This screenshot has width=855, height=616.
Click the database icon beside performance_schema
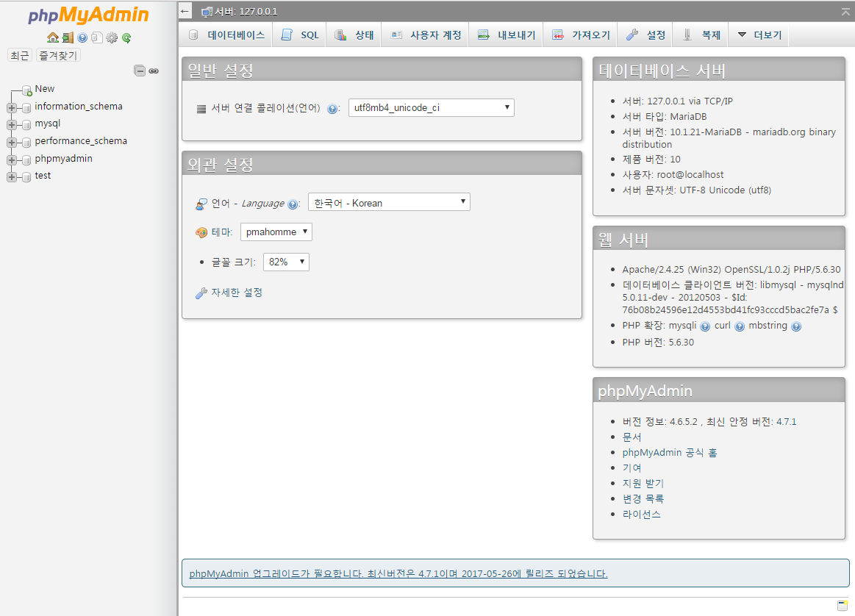point(26,143)
